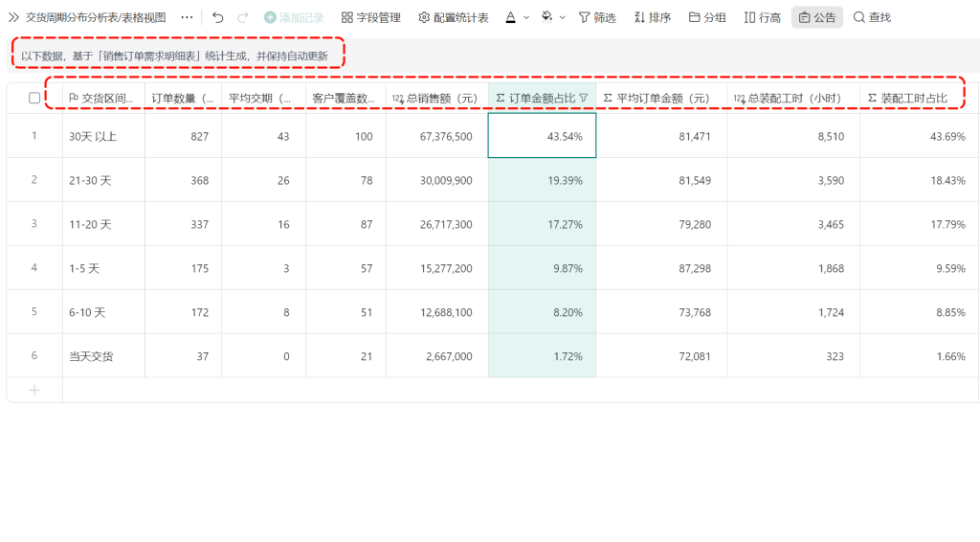
Task: Select the 客户覆盖数 column header
Action: tap(345, 98)
